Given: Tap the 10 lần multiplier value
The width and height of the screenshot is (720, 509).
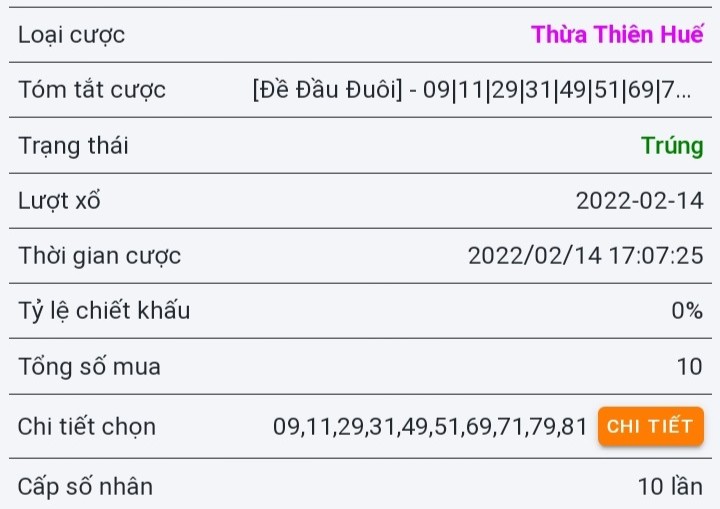Looking at the screenshot, I should coord(670,486).
